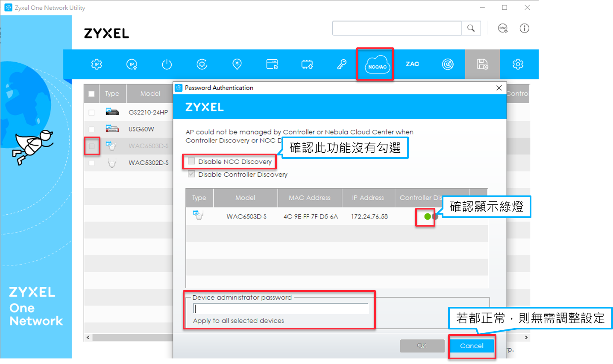Click the IP address 172.24.76.58 cell

pyautogui.click(x=370, y=217)
